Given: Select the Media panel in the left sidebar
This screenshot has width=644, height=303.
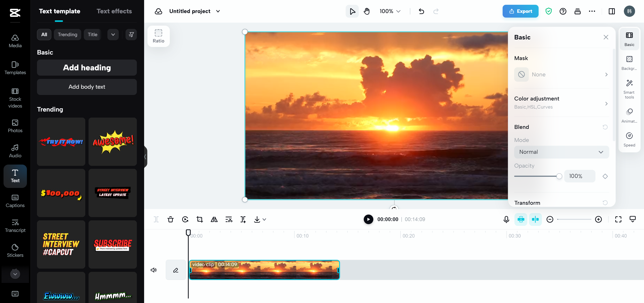Looking at the screenshot, I should point(15,41).
